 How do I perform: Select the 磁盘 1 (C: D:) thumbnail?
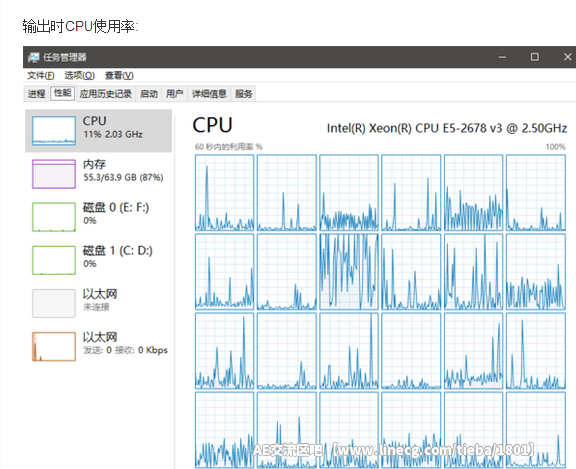click(54, 260)
